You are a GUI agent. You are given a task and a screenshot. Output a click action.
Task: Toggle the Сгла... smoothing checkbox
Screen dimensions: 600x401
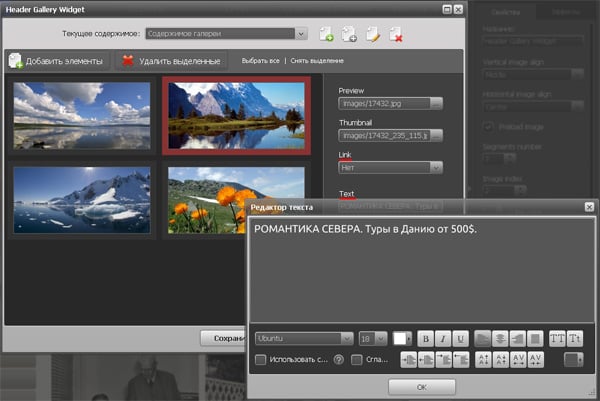(357, 360)
